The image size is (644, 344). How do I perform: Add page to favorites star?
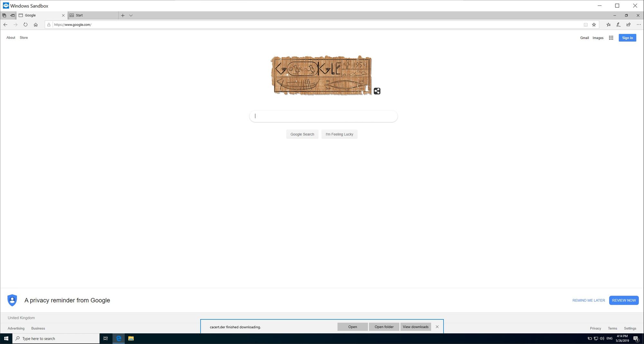tap(594, 25)
